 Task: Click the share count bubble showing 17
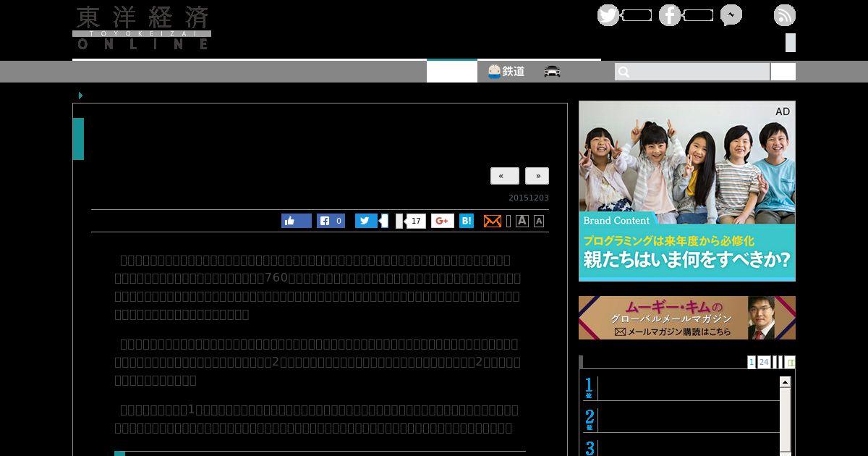[415, 221]
